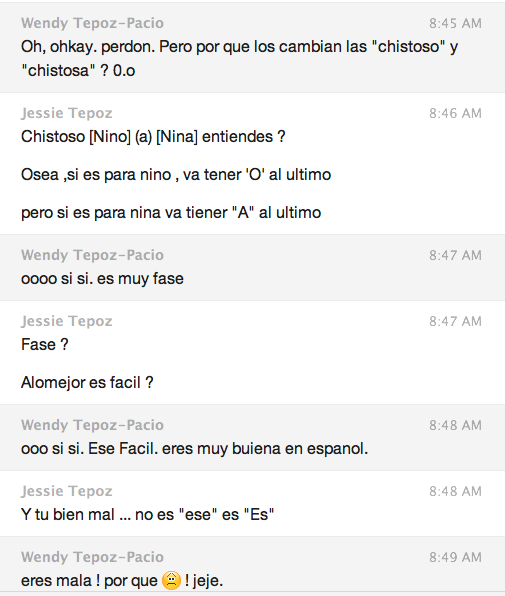The width and height of the screenshot is (505, 596).
Task: Click the message 'Fase ?'
Action: (x=45, y=345)
